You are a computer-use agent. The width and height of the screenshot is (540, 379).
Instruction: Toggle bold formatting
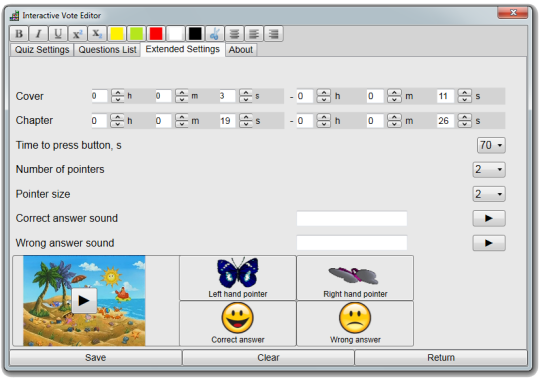[x=19, y=34]
